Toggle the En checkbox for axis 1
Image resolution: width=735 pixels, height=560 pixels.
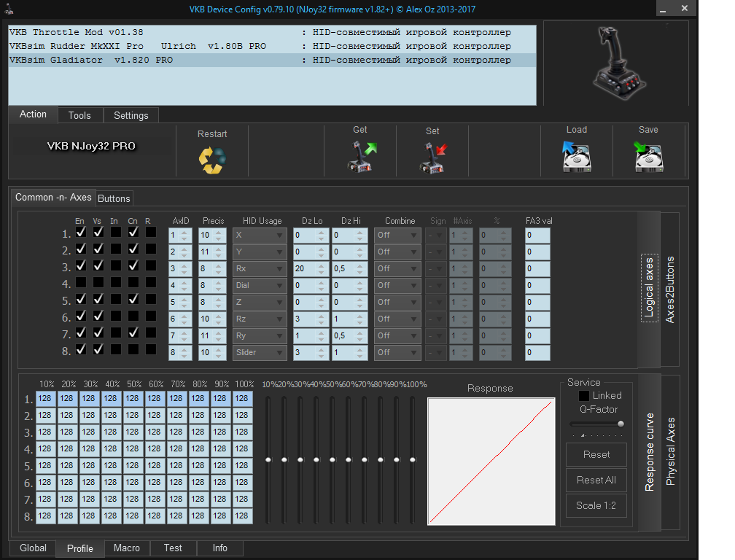point(81,232)
